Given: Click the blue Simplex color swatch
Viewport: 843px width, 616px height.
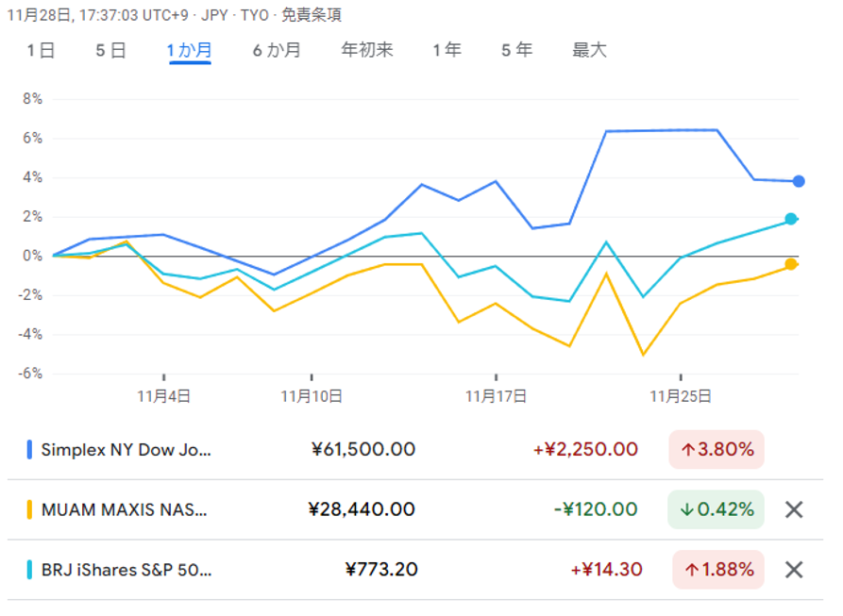Looking at the screenshot, I should (29, 450).
